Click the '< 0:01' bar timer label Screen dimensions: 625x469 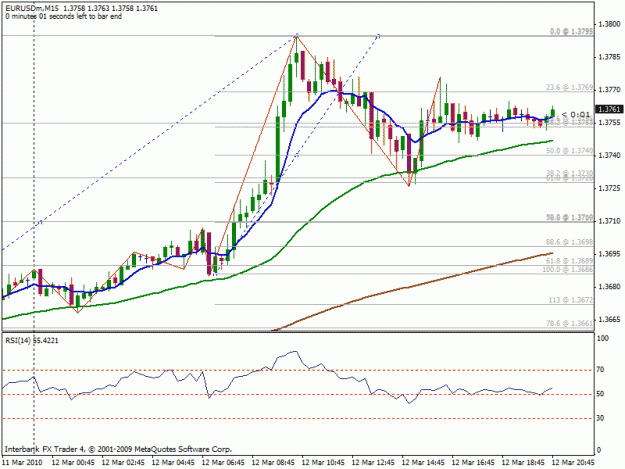point(576,115)
